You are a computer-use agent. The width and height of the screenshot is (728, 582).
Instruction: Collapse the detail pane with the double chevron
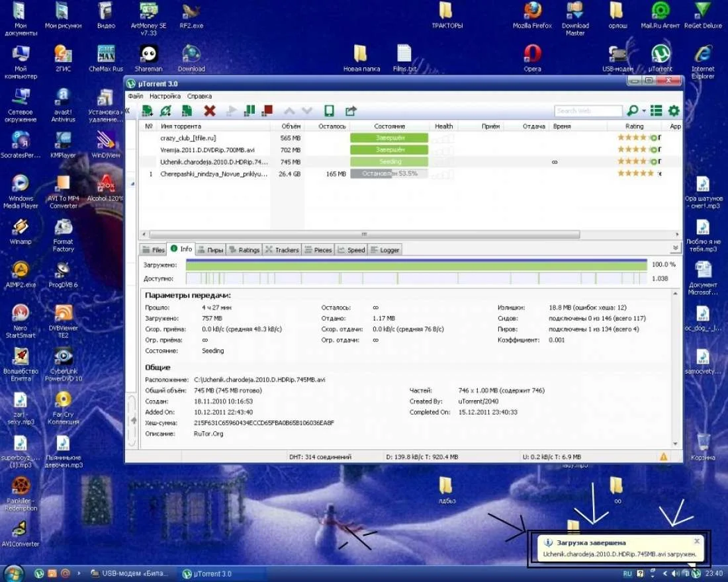pyautogui.click(x=675, y=248)
